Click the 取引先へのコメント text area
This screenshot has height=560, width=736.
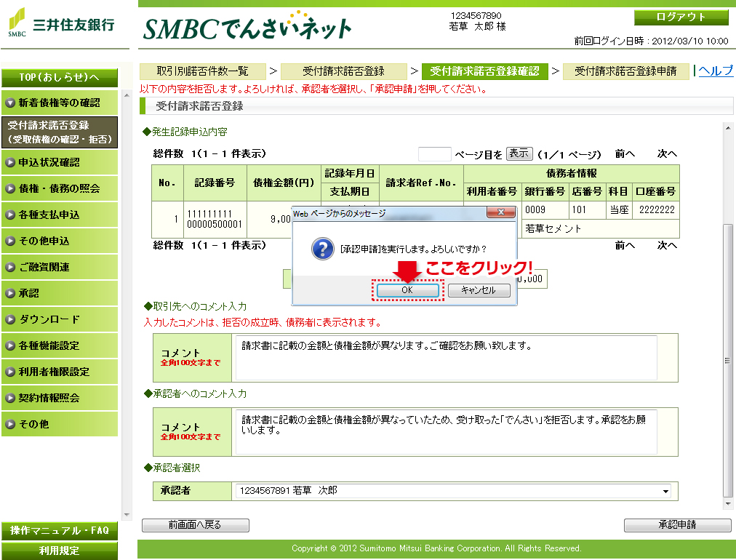(446, 358)
